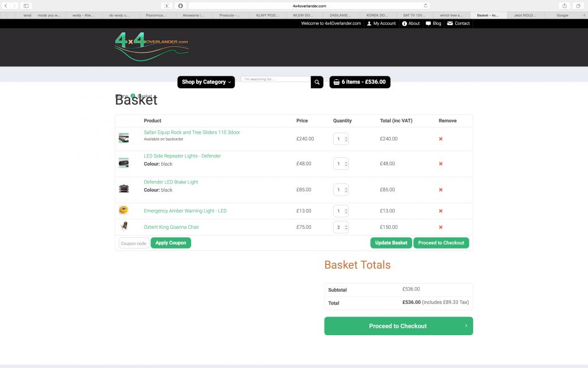Open Emergency Amber Warning Light - LED link
Screen dimensions: 588x368
click(185, 211)
